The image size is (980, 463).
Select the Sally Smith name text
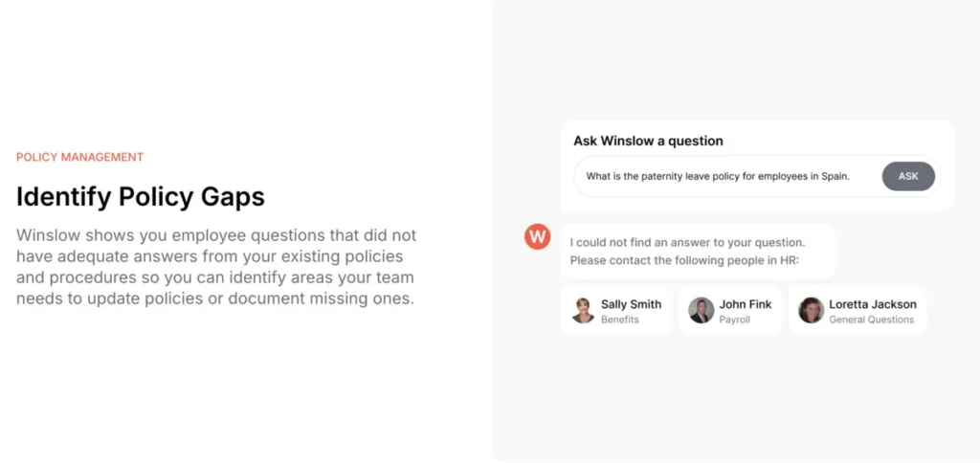(632, 304)
